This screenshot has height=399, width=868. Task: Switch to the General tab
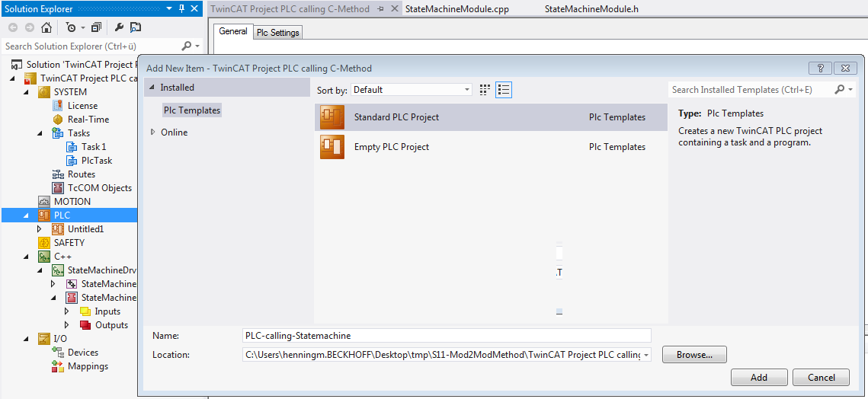coord(233,31)
